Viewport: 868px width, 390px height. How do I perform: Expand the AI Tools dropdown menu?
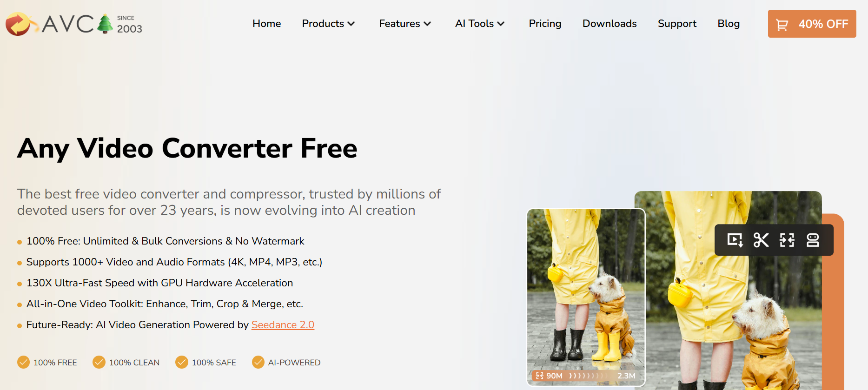tap(480, 24)
